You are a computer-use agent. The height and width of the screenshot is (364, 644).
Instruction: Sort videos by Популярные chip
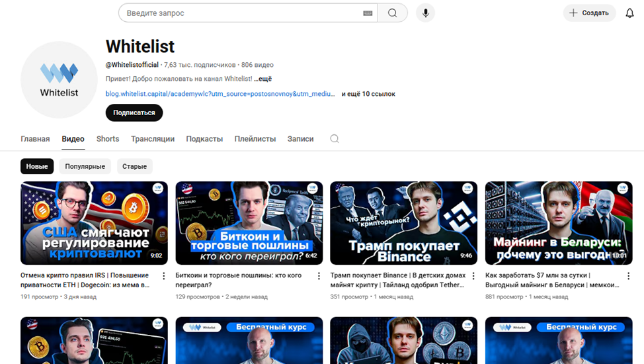pyautogui.click(x=85, y=166)
